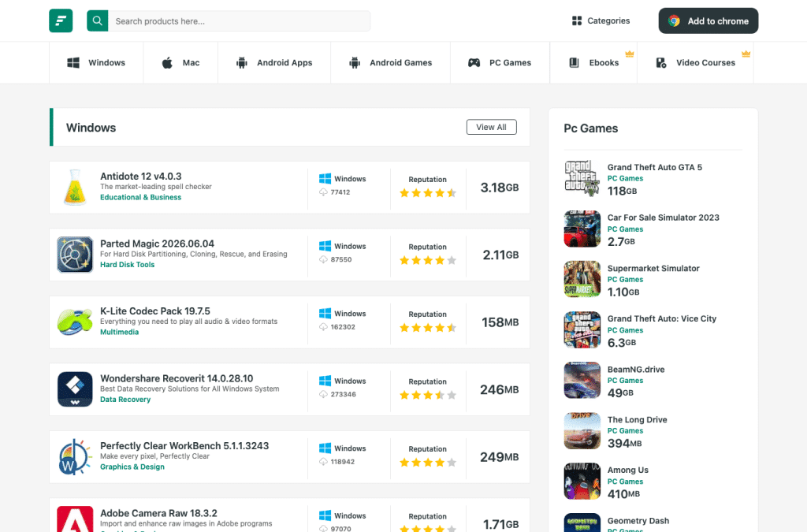Open the Antidote 12 v4.0.3 title
This screenshot has height=532, width=807.
(x=140, y=176)
